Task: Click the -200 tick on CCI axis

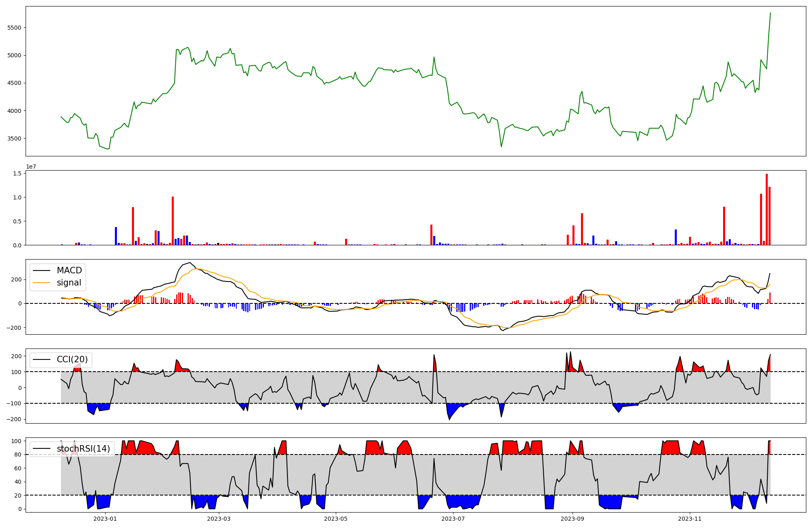Action: [x=15, y=419]
